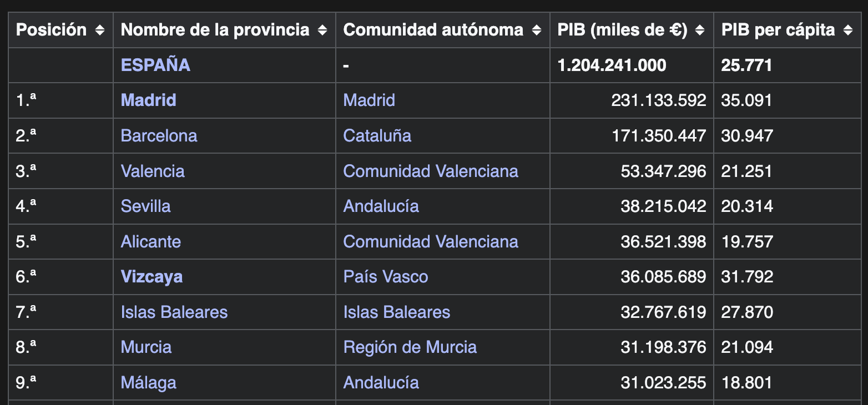The width and height of the screenshot is (868, 405).
Task: Sort by PIB per cápita arrows
Action: tap(848, 30)
